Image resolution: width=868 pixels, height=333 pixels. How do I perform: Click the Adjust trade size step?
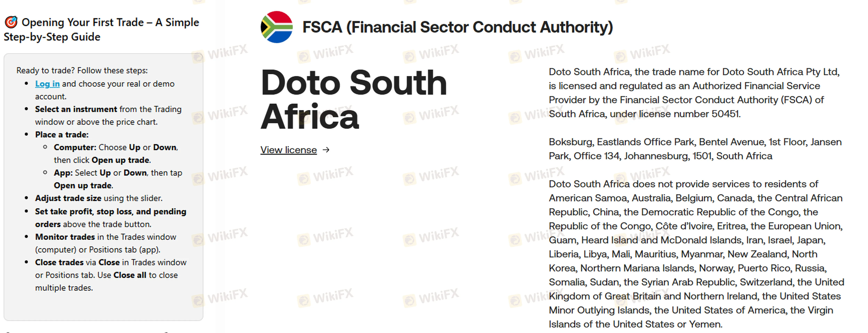point(99,198)
